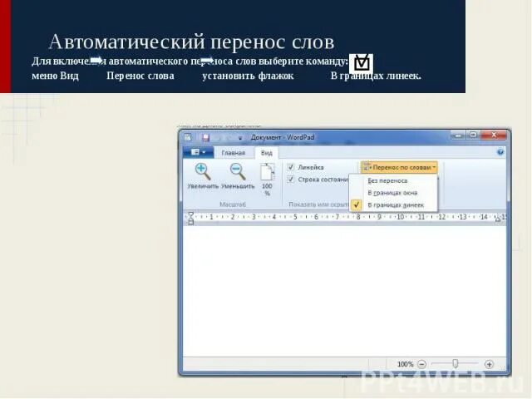
Task: Expand the quick access toolbar customize arrow
Action: (x=240, y=138)
